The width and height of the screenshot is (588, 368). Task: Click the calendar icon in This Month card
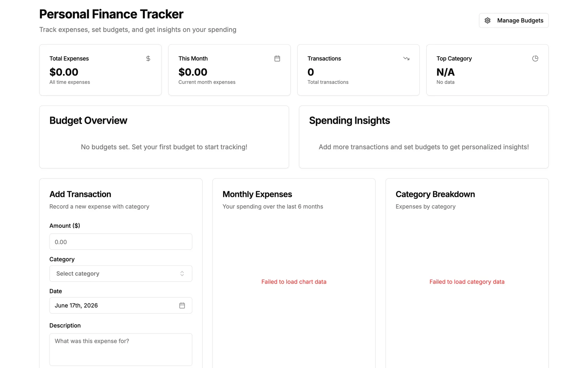point(277,59)
